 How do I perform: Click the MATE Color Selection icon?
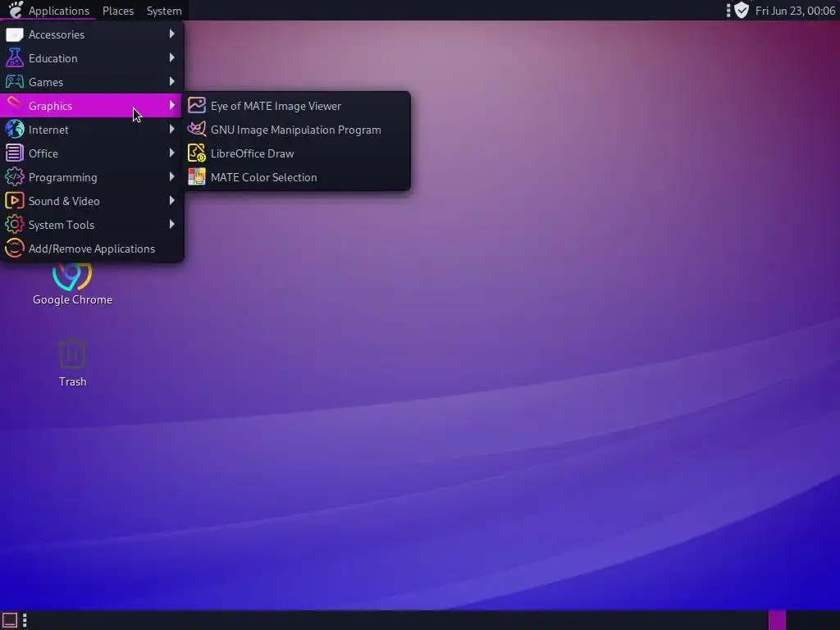coord(197,177)
